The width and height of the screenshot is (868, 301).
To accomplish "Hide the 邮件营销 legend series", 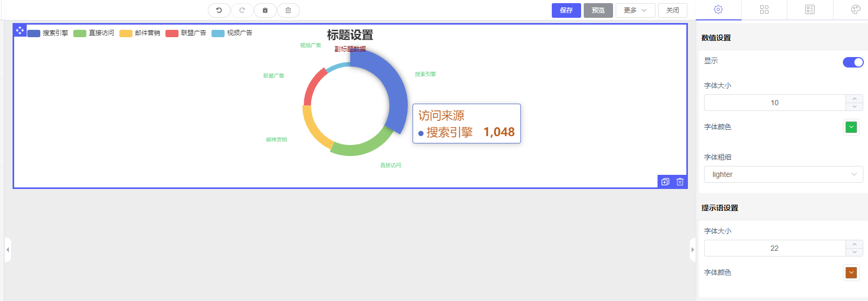I will [140, 33].
